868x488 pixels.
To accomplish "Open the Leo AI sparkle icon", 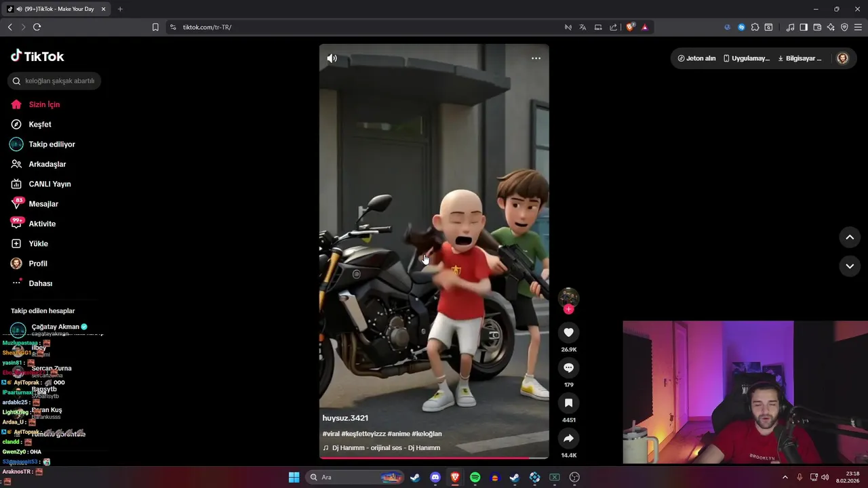I will (x=831, y=27).
